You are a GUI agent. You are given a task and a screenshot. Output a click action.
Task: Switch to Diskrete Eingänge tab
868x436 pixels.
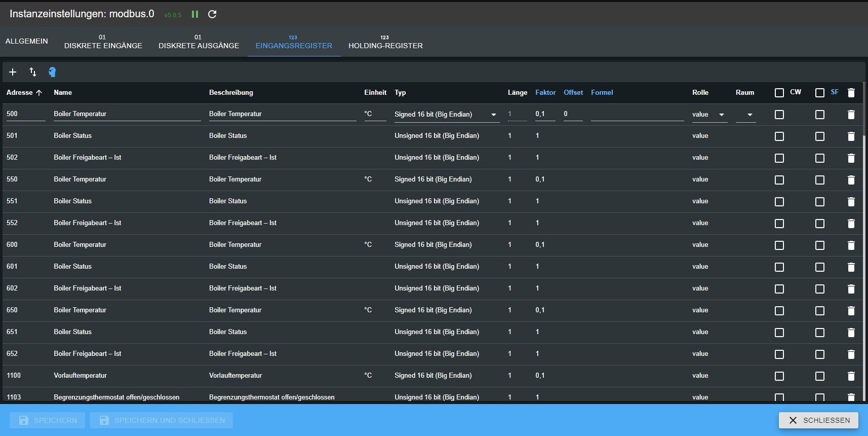103,42
